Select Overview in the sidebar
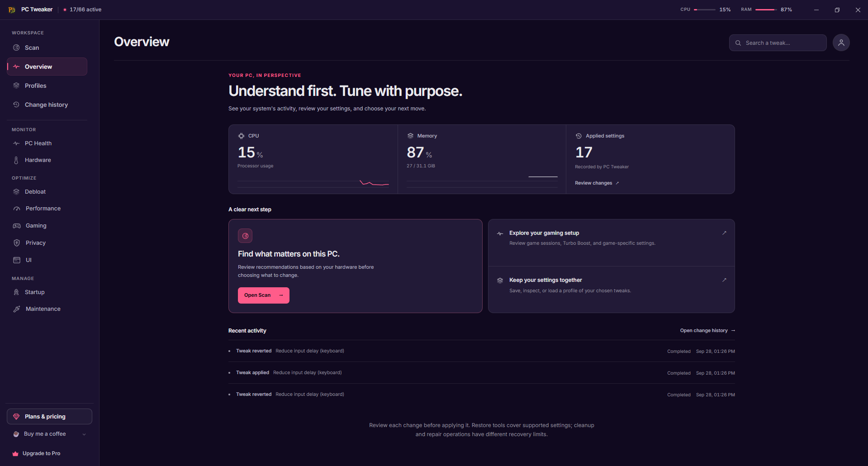The width and height of the screenshot is (868, 466). 47,67
